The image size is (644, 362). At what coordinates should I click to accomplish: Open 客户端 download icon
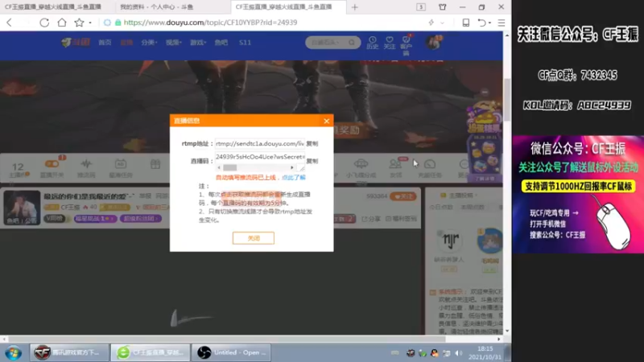[x=406, y=45]
